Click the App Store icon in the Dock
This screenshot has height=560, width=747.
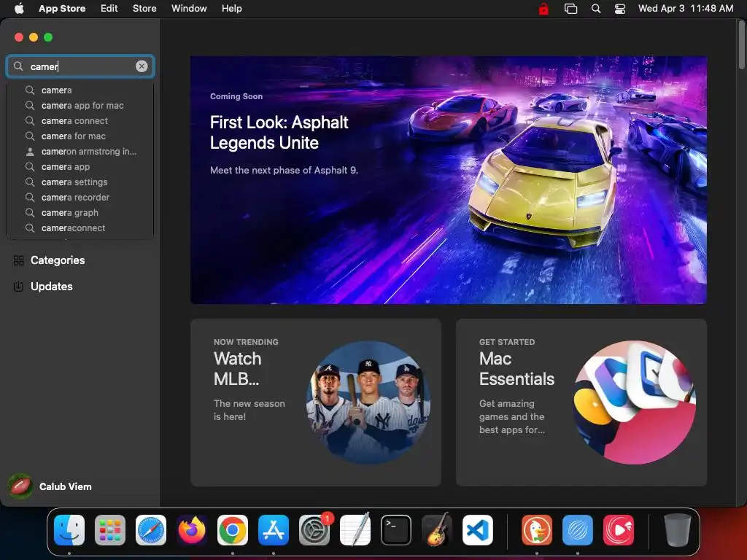tap(274, 530)
